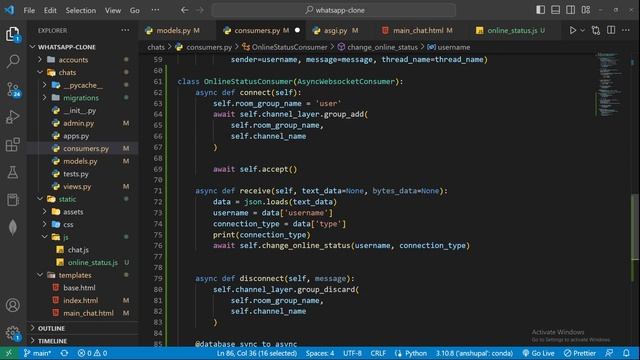Open the Explorer view in activity bar
The width and height of the screenshot is (640, 360).
pyautogui.click(x=13, y=34)
